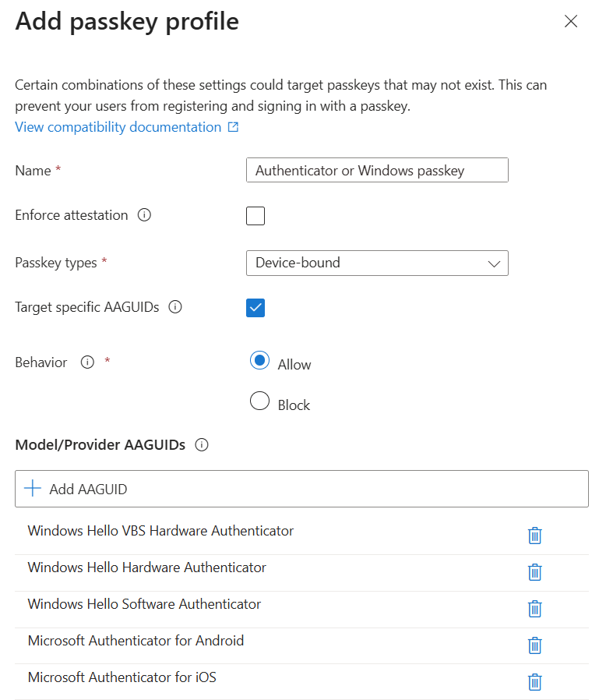This screenshot has width=606, height=700.
Task: Open View compatibility documentation link
Action: pyautogui.click(x=127, y=127)
